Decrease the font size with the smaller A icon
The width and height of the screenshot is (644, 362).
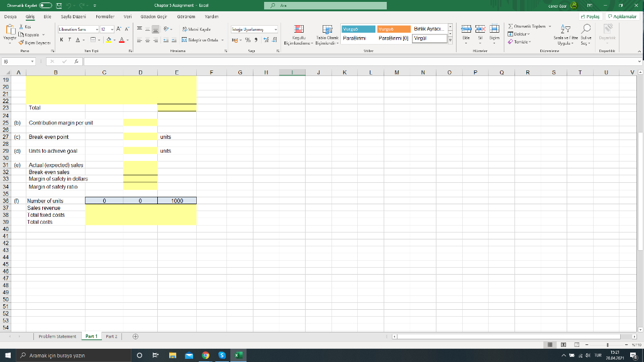127,29
